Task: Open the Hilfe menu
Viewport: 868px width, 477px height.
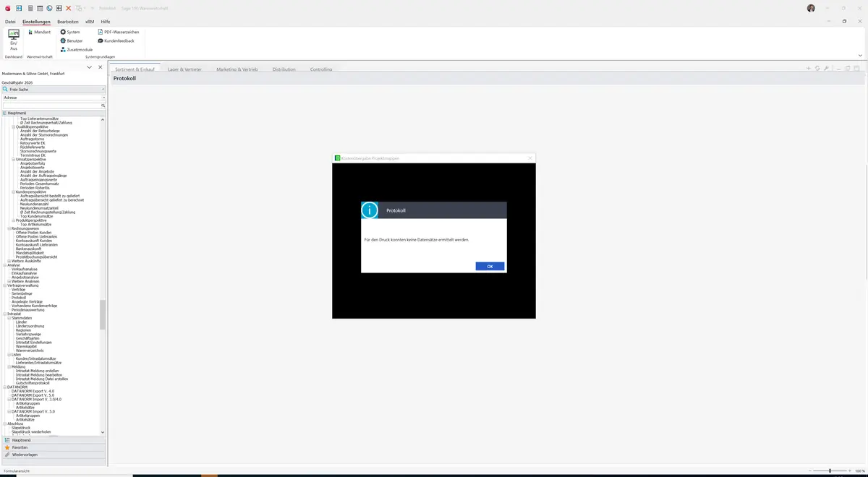Action: click(x=106, y=22)
